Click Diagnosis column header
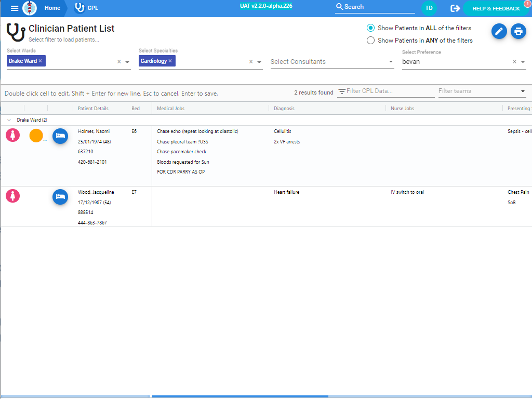532x399 pixels. [284, 109]
